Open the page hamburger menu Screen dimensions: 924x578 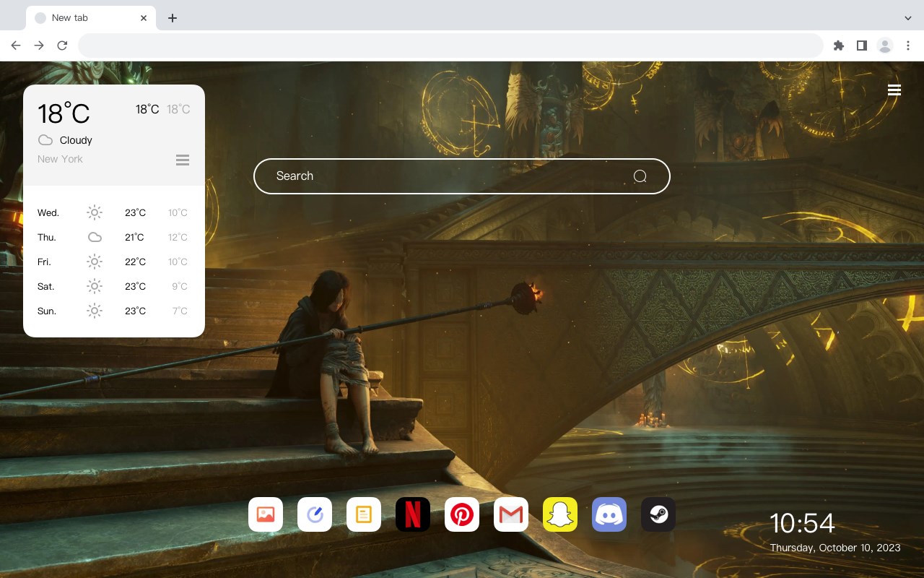pyautogui.click(x=894, y=90)
